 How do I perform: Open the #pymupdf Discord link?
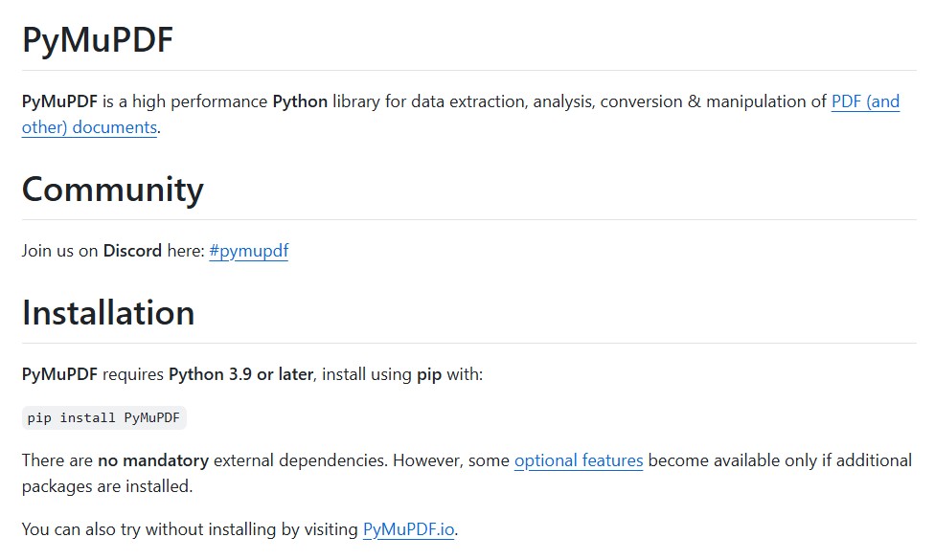tap(248, 251)
